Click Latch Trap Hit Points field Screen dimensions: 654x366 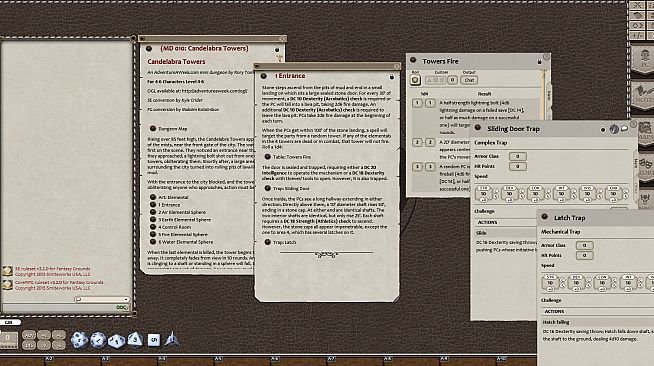(584, 255)
